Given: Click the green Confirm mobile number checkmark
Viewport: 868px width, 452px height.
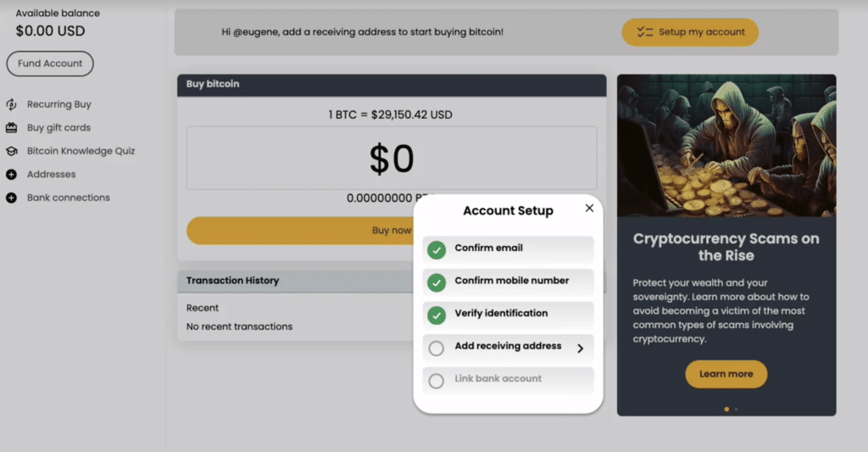Looking at the screenshot, I should (x=437, y=282).
